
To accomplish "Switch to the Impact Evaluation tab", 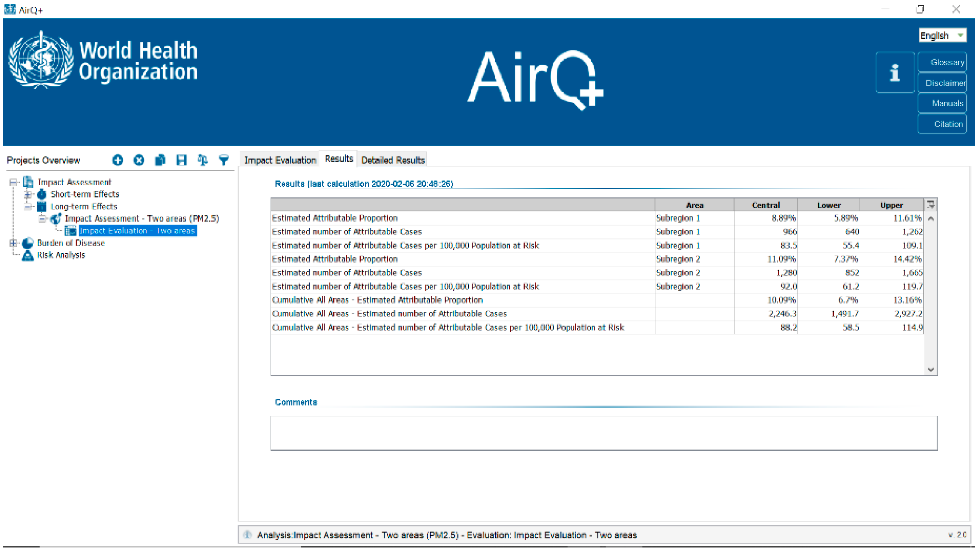I will 280,160.
